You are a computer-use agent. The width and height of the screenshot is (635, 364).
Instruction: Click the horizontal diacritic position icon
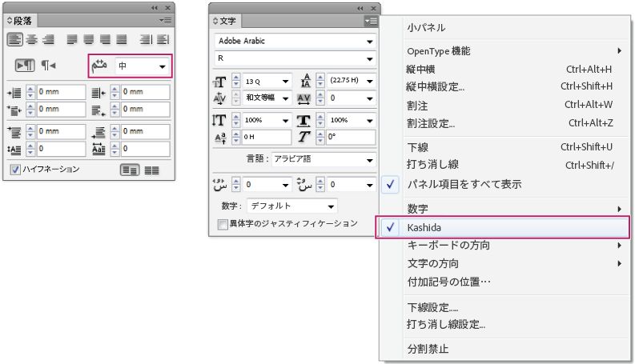coord(219,185)
